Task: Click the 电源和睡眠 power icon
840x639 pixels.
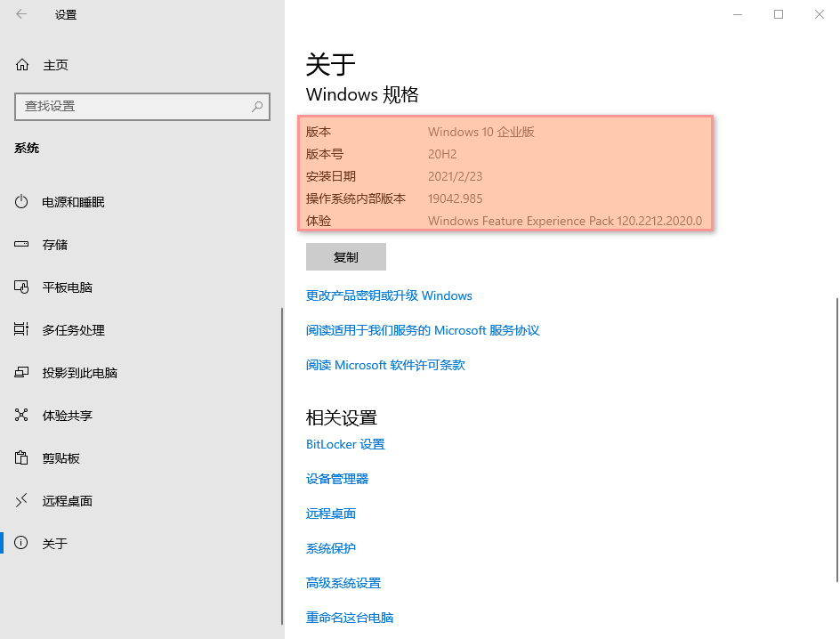Action: pyautogui.click(x=22, y=202)
